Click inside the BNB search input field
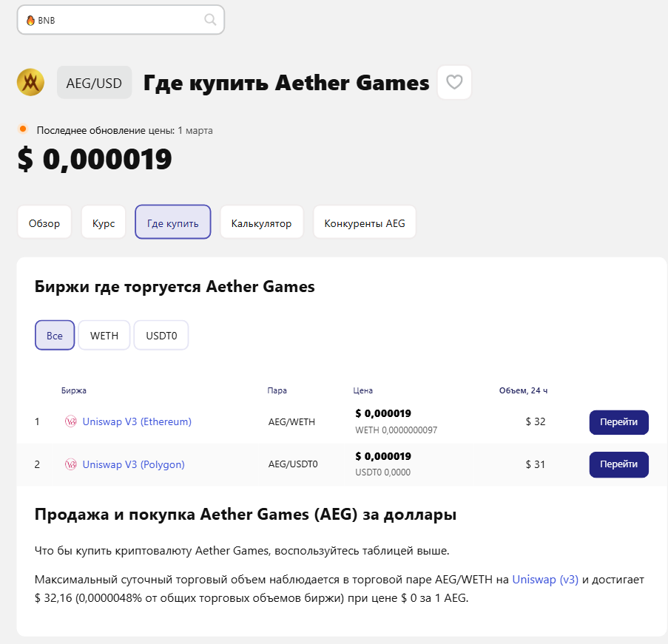Screen dimensions: 668x644 (111, 20)
